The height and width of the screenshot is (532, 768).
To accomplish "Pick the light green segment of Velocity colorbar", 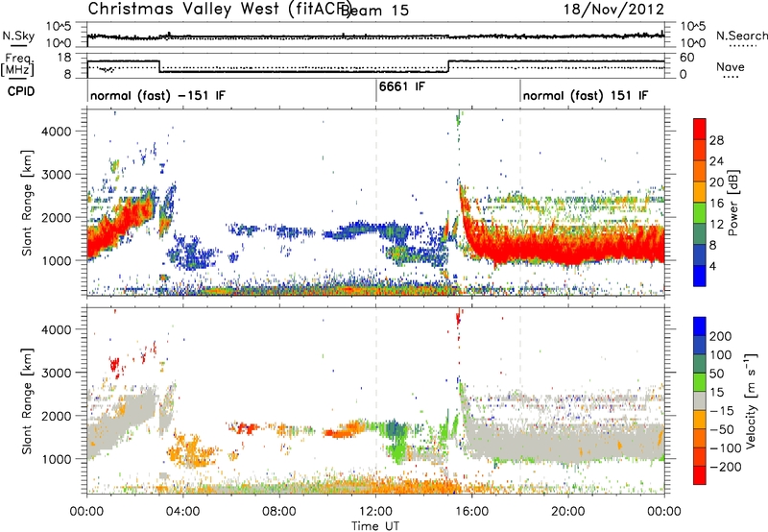I will point(700,382).
